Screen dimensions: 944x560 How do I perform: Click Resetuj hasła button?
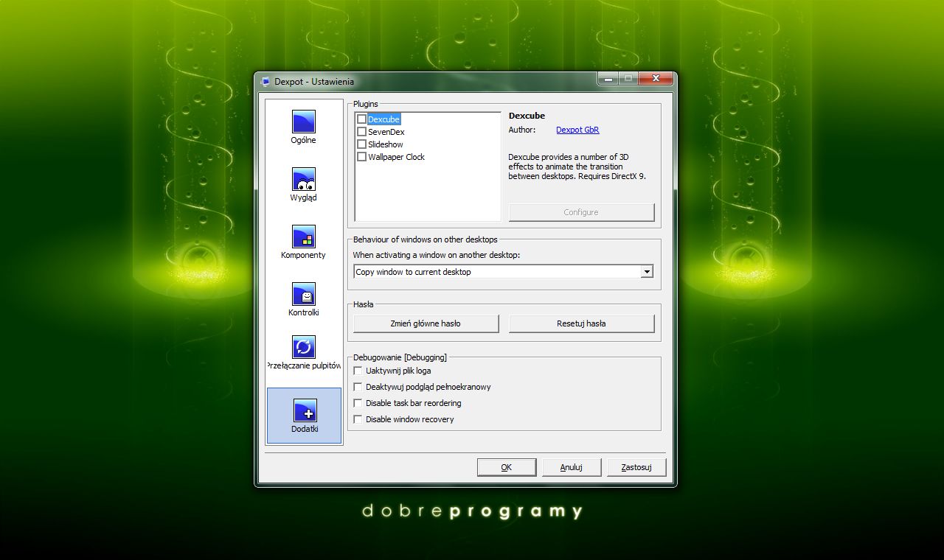[581, 323]
